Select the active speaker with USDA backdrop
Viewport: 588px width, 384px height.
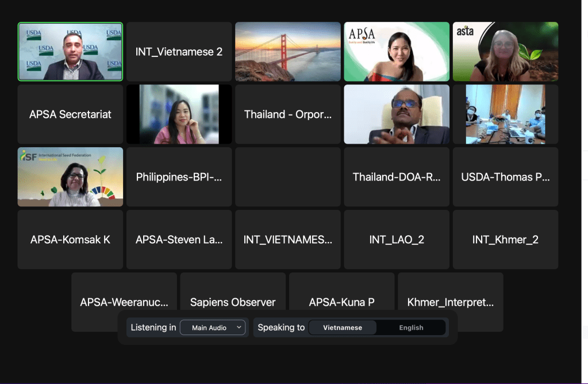(x=70, y=52)
